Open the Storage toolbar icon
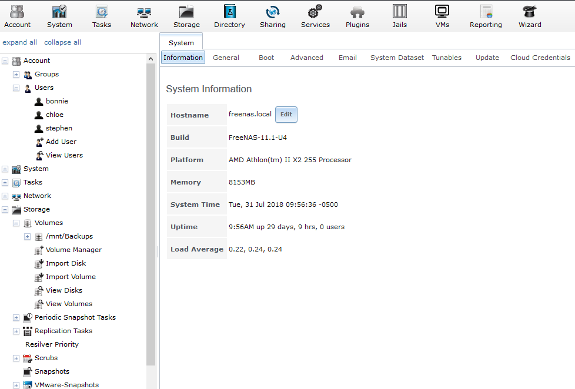 pos(186,16)
